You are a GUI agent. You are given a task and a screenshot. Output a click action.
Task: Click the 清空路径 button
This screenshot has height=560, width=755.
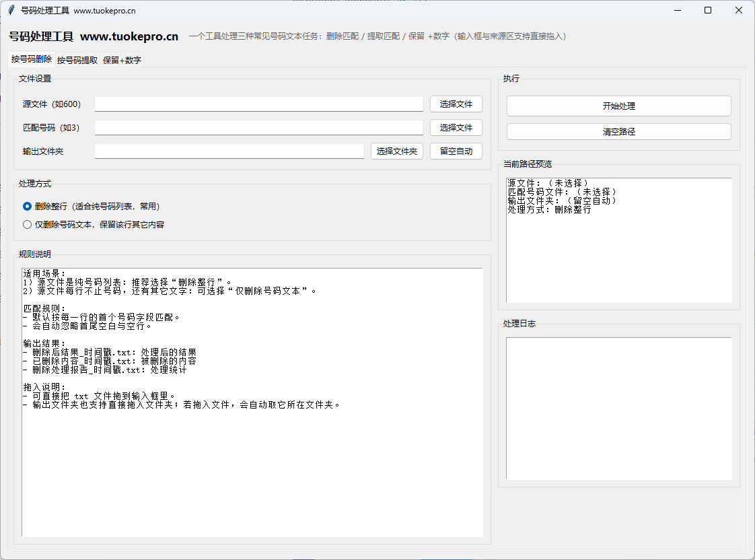(x=618, y=131)
